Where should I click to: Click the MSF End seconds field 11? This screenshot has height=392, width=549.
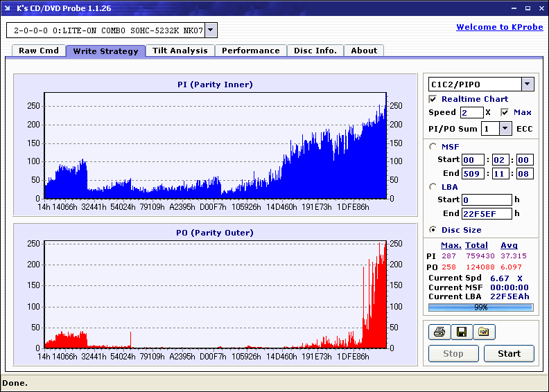tap(500, 173)
